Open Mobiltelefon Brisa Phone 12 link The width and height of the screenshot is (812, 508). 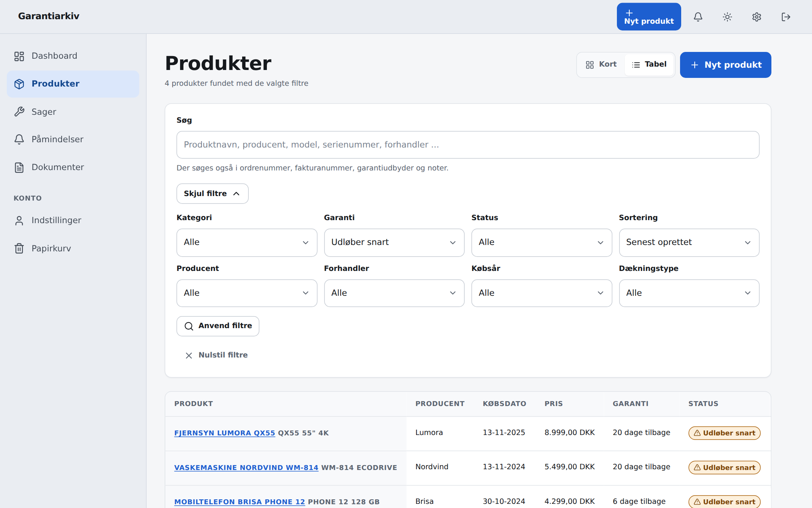coord(239,502)
